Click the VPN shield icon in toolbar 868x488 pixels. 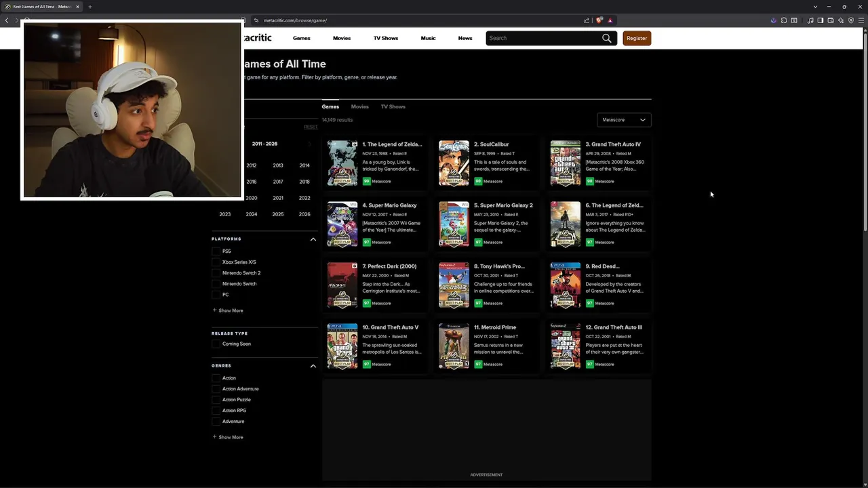851,20
